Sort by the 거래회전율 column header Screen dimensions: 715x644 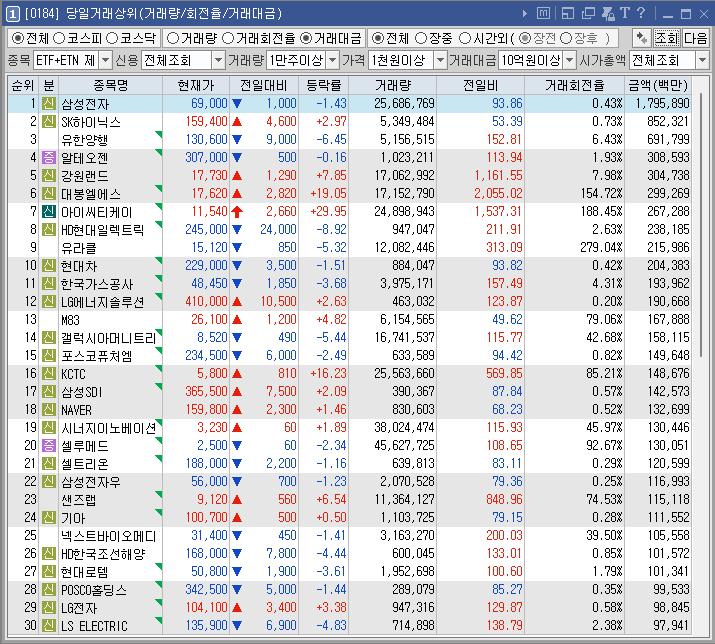pyautogui.click(x=575, y=85)
